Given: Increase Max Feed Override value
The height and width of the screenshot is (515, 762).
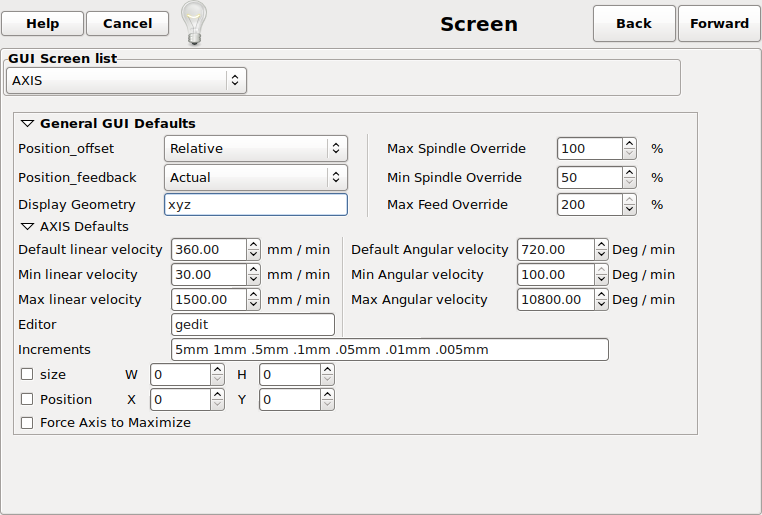Looking at the screenshot, I should pos(629,200).
